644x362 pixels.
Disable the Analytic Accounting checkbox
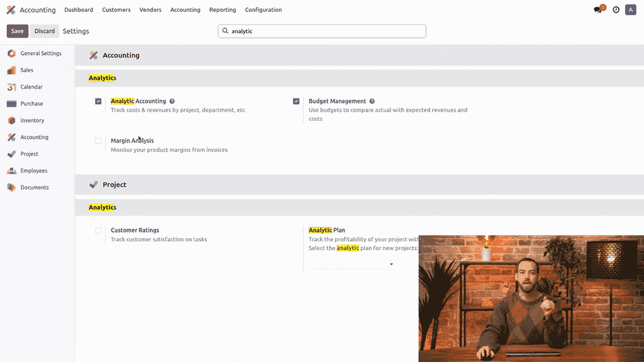point(98,101)
